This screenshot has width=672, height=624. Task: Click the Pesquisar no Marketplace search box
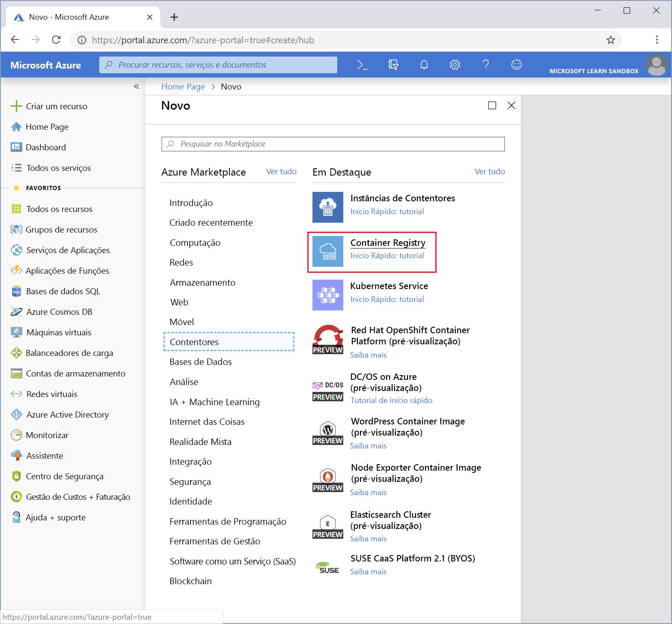[x=333, y=144]
